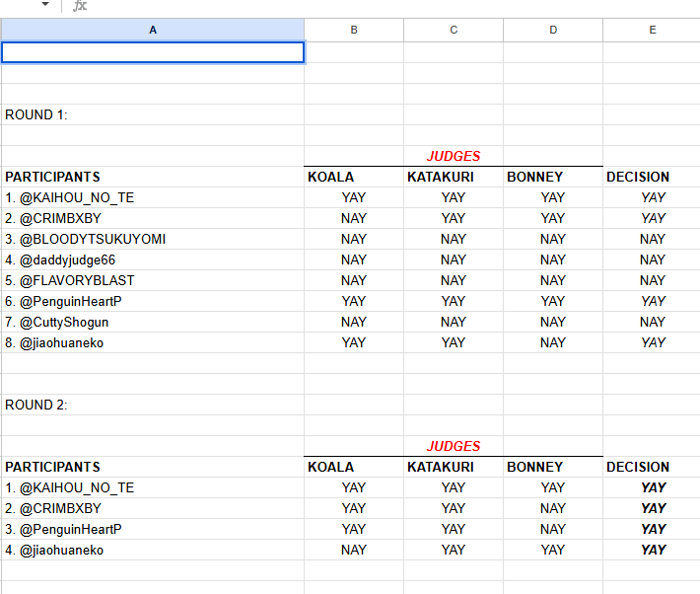Select Round 2 KATAKURI header cell
Viewport: 700px width, 594px height.
(x=454, y=467)
